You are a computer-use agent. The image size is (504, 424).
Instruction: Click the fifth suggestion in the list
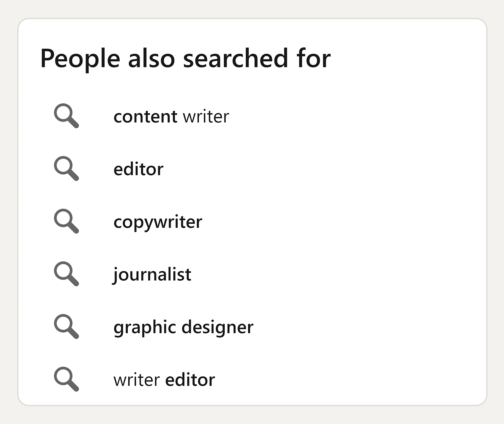pos(184,327)
